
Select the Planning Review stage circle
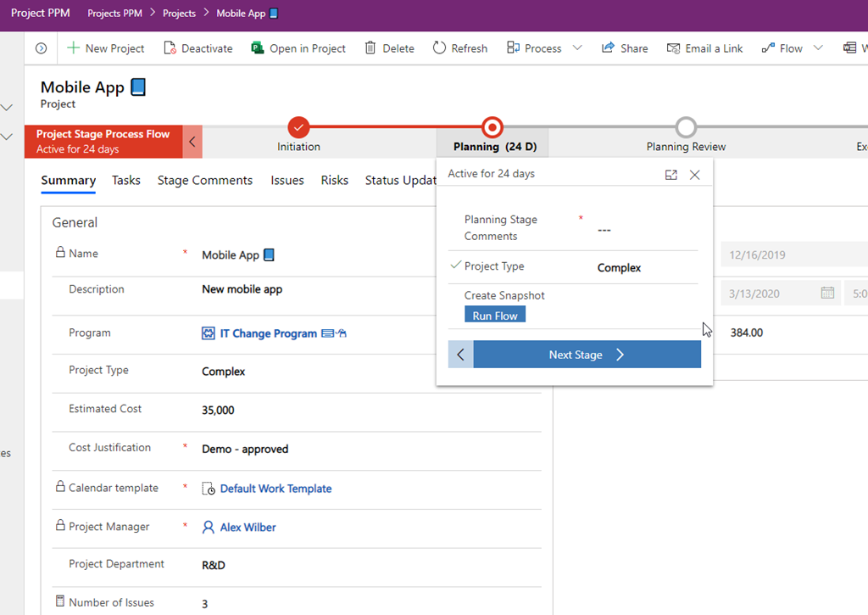point(686,127)
